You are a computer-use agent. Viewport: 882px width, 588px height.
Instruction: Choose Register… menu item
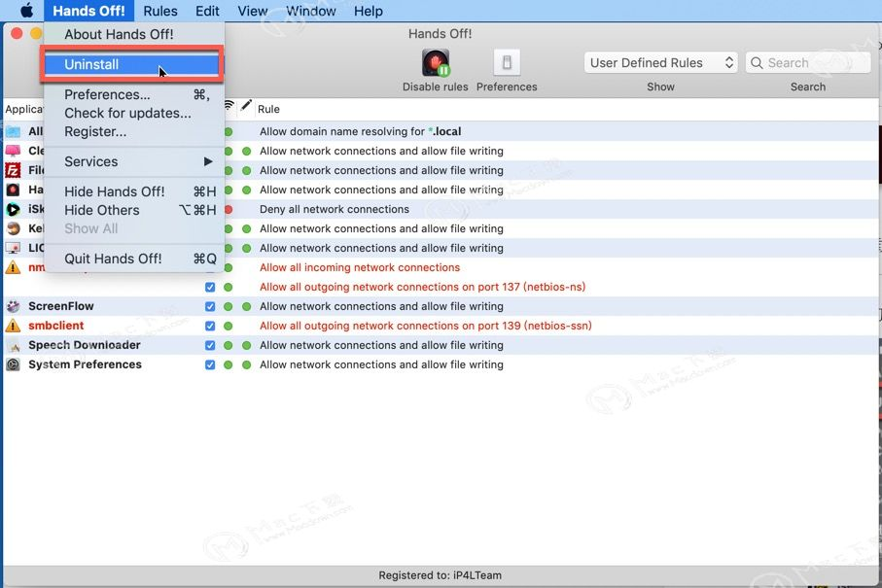[134, 131]
